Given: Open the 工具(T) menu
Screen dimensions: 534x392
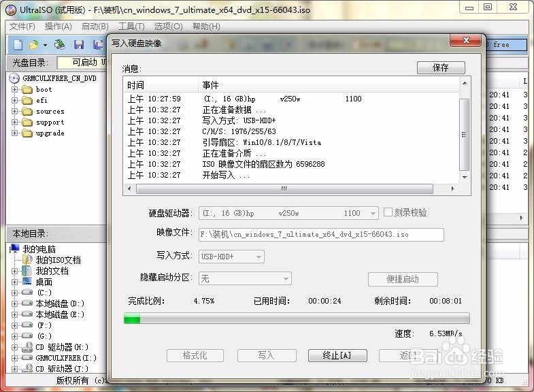Looking at the screenshot, I should click(x=131, y=27).
